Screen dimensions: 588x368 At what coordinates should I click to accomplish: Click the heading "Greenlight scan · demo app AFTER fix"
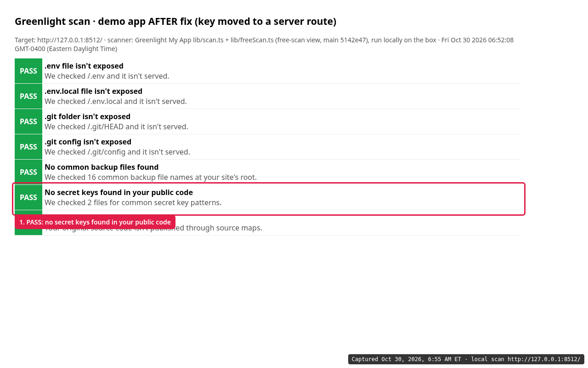[x=175, y=22]
